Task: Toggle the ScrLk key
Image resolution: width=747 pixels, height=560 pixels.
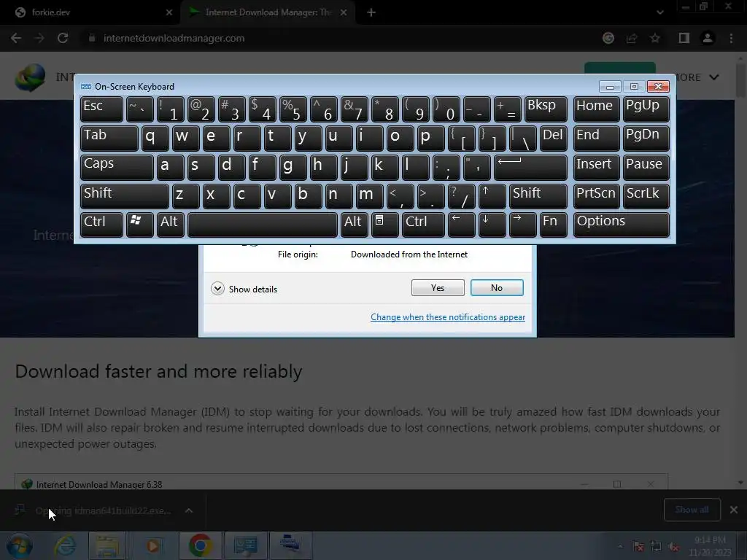Action: [x=646, y=196]
